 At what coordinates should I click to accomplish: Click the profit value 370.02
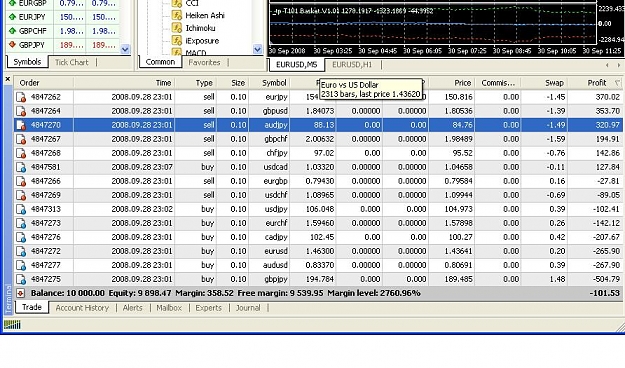pos(608,97)
